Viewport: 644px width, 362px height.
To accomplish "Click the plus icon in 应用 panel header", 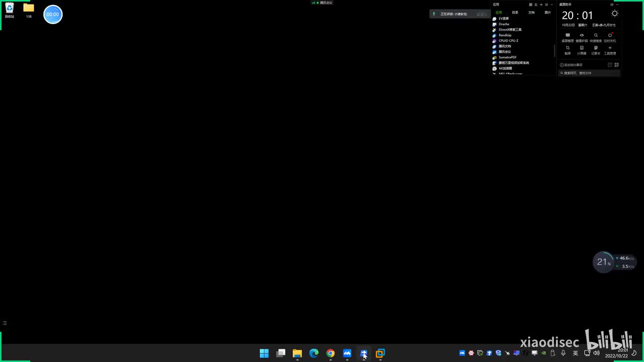I will click(541, 5).
